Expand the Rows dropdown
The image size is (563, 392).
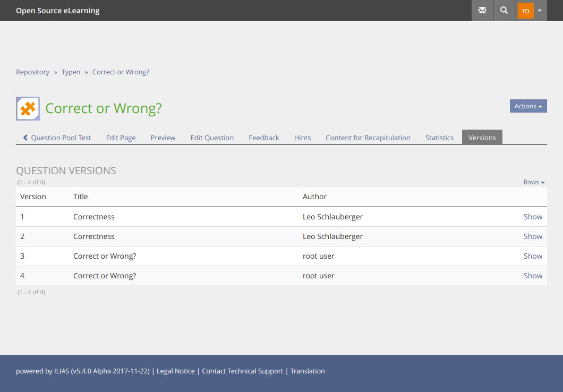click(x=534, y=182)
